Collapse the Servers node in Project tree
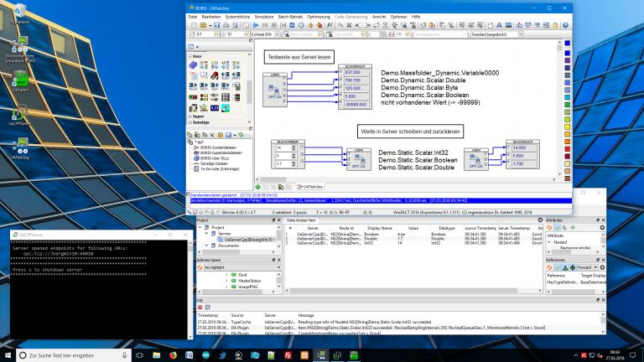Viewport: 644px width, 362px height. pos(206,234)
